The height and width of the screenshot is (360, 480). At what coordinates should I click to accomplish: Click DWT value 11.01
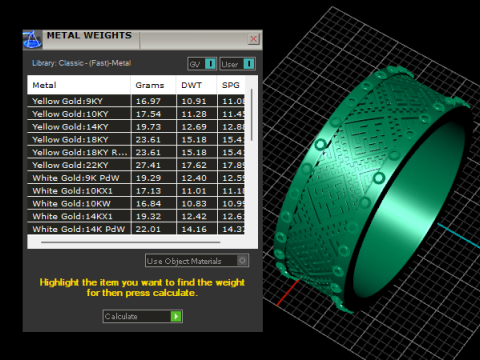194,191
